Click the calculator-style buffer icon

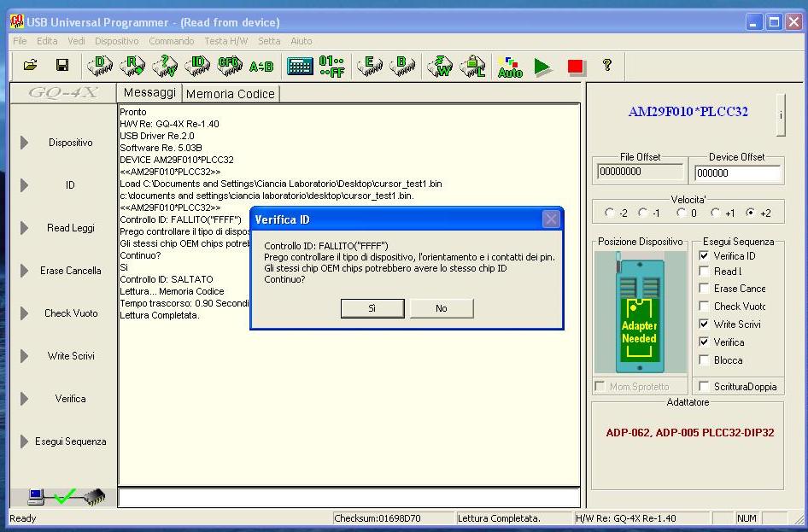tap(300, 67)
